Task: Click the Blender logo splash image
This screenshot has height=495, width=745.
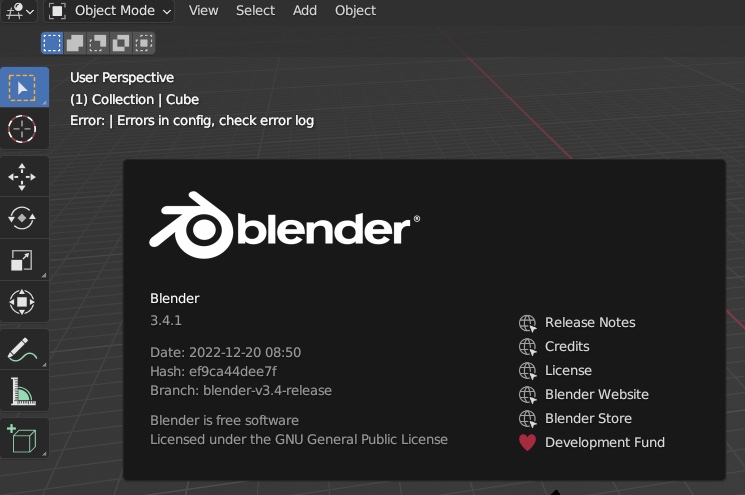Action: [x=285, y=226]
